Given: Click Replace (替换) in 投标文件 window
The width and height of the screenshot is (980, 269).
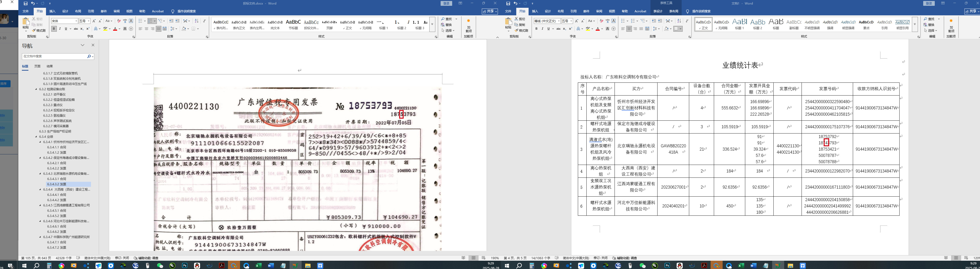Looking at the screenshot, I should coord(447,25).
